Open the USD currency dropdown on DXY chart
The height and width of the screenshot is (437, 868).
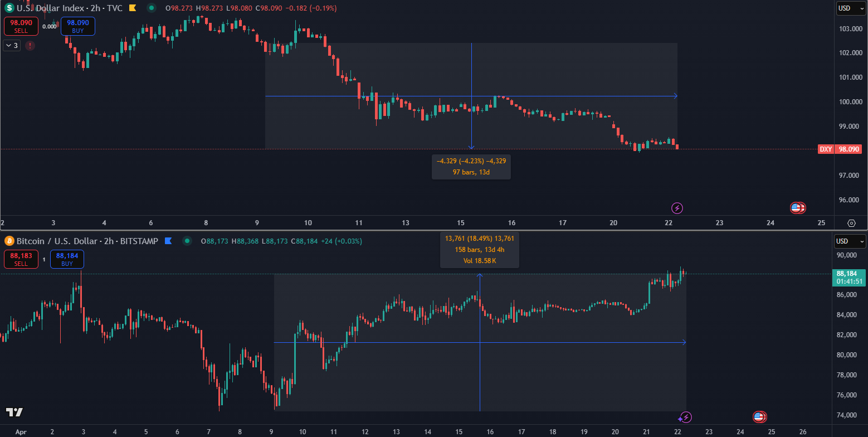(851, 8)
